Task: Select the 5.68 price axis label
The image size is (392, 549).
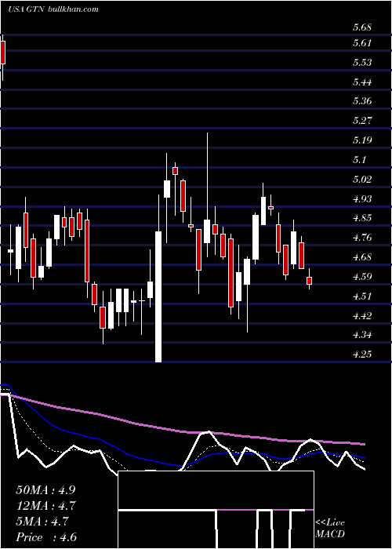Action: tap(362, 27)
